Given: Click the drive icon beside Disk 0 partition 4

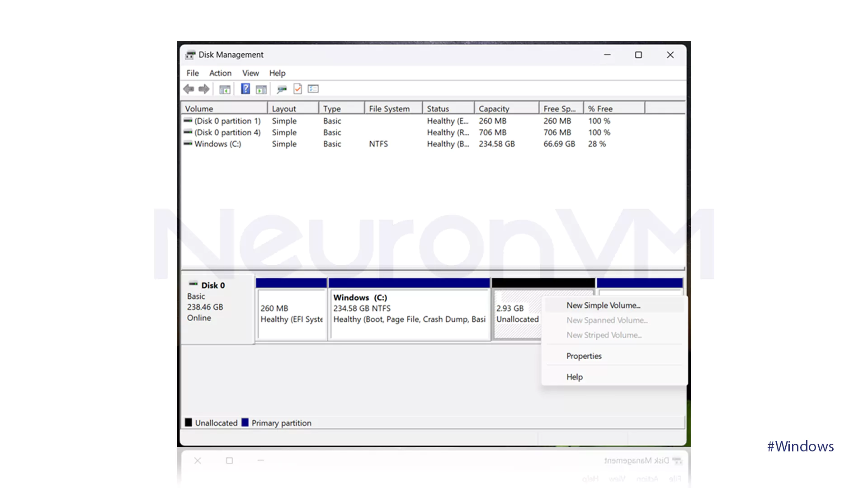Looking at the screenshot, I should (188, 132).
